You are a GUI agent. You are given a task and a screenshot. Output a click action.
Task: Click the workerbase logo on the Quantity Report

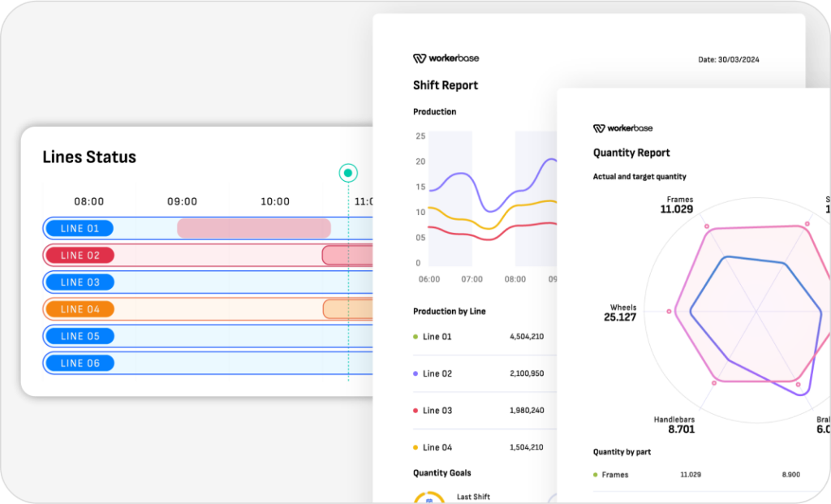(x=623, y=127)
